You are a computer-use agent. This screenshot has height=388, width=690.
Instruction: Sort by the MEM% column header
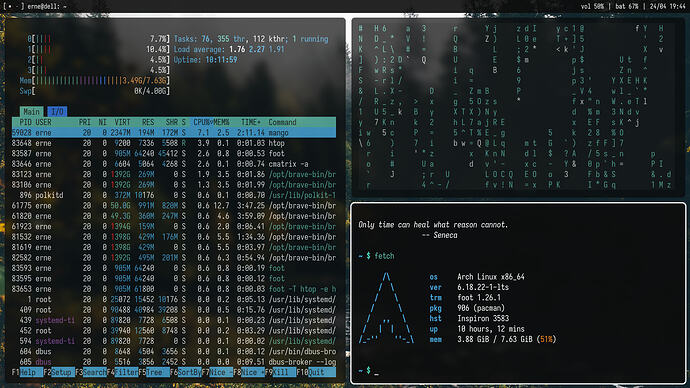[x=221, y=122]
